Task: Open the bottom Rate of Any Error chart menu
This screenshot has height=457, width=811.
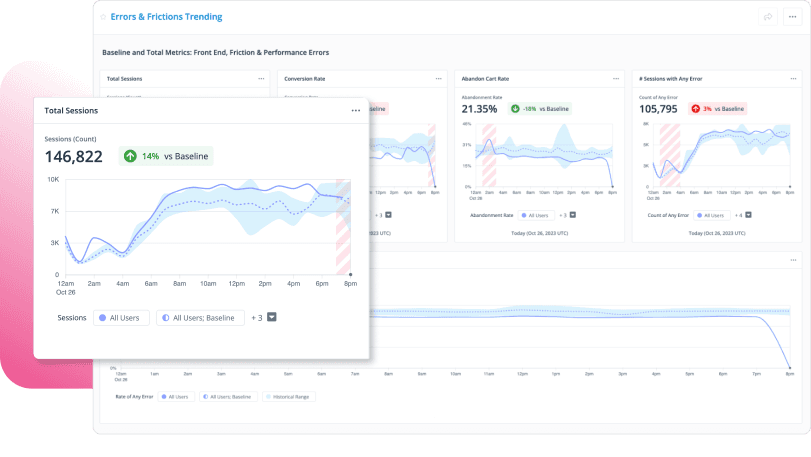Action: 791,261
